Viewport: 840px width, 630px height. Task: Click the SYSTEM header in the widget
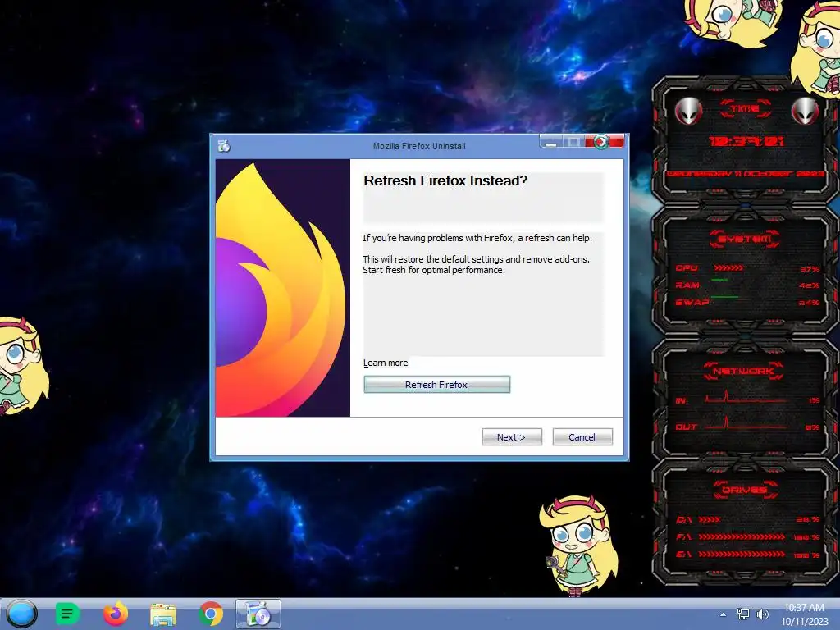click(x=745, y=239)
